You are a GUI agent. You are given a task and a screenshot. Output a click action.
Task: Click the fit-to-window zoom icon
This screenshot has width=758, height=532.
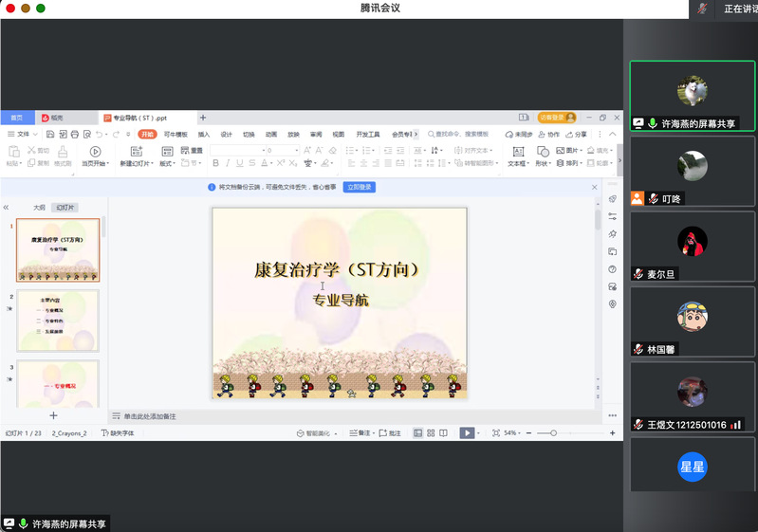click(494, 432)
